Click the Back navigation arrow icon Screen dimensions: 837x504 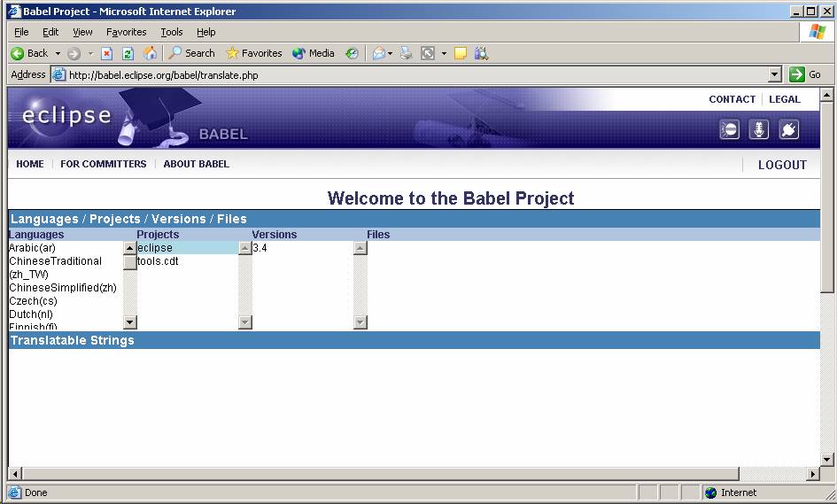pos(18,53)
